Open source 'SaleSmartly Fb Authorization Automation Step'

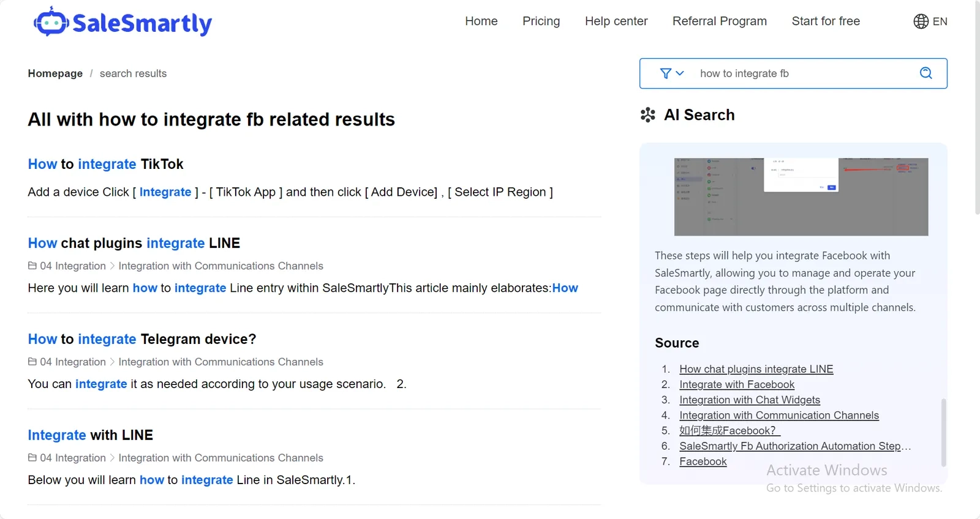[795, 446]
